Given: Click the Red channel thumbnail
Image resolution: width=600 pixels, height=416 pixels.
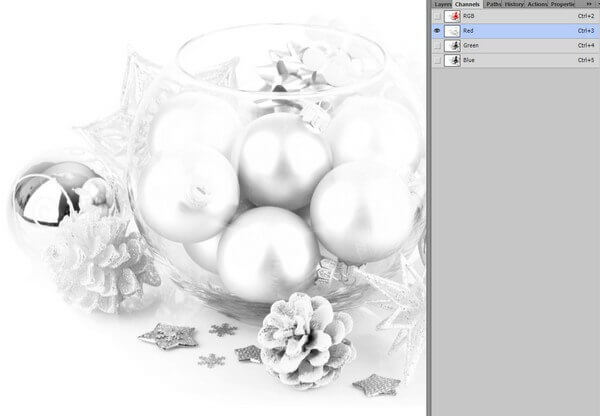Looking at the screenshot, I should pyautogui.click(x=452, y=31).
